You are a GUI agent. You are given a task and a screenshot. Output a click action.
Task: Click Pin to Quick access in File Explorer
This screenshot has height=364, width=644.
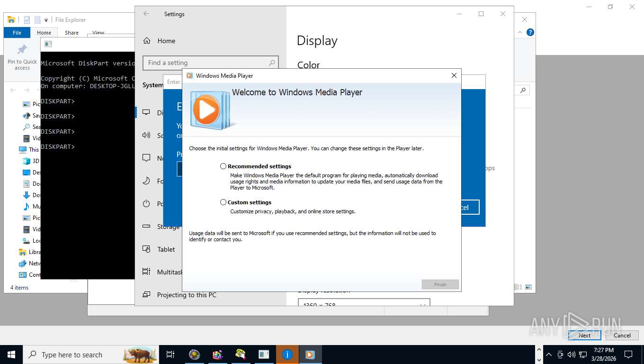pos(22,57)
